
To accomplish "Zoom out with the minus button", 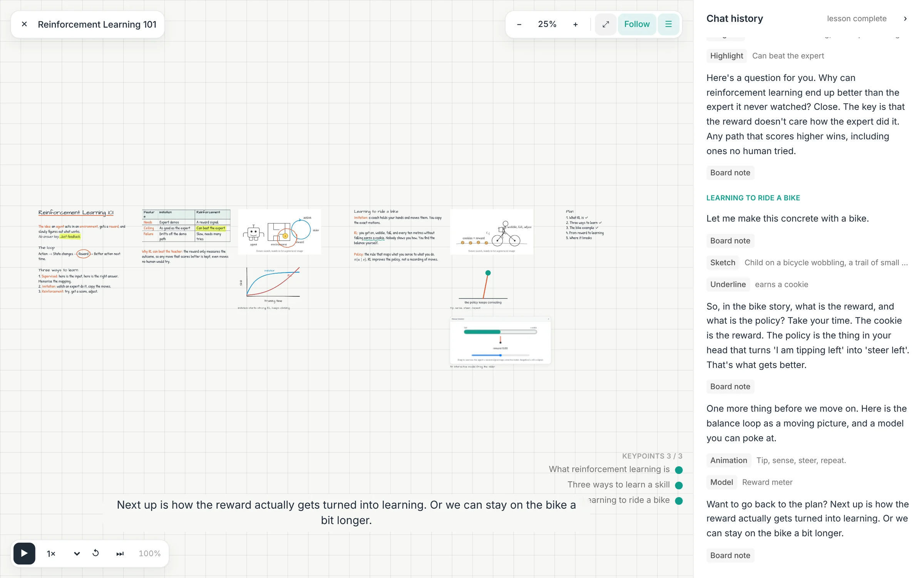I will [519, 24].
